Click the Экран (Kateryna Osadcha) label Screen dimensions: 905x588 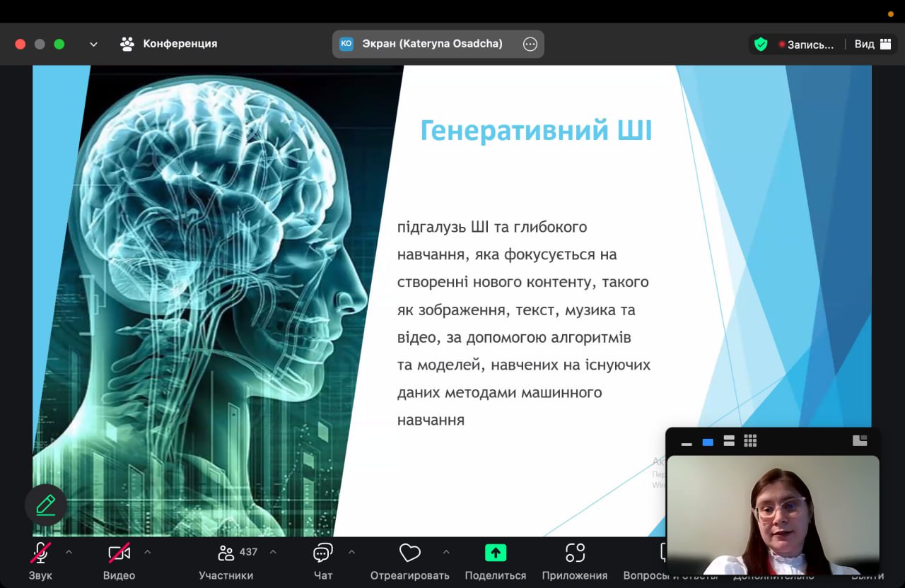pyautogui.click(x=432, y=44)
